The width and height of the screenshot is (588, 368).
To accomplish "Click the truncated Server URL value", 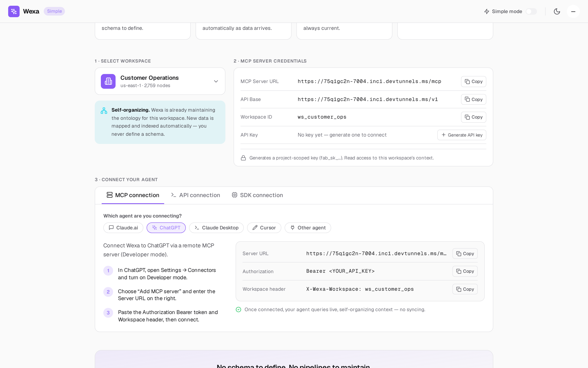I will (x=376, y=254).
